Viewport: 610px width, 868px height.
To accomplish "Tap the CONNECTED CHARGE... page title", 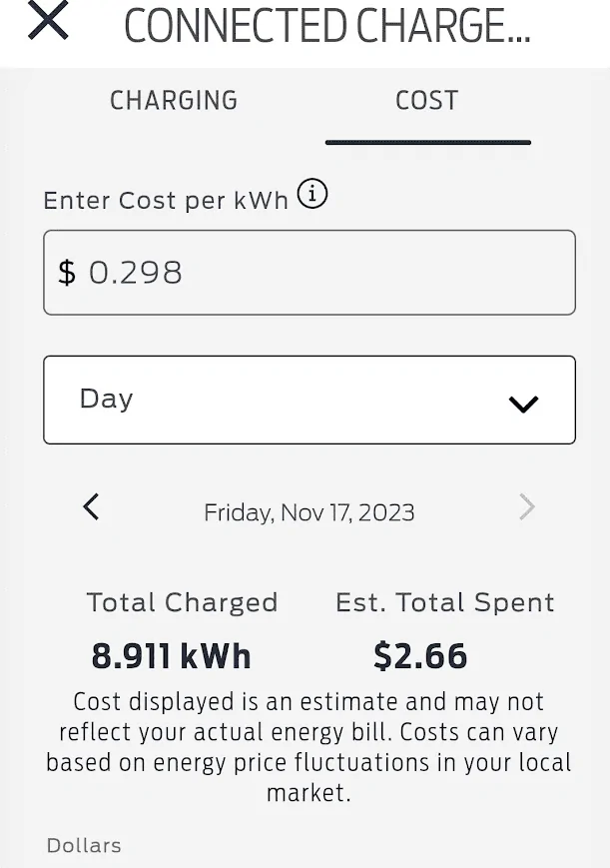I will 327,26.
